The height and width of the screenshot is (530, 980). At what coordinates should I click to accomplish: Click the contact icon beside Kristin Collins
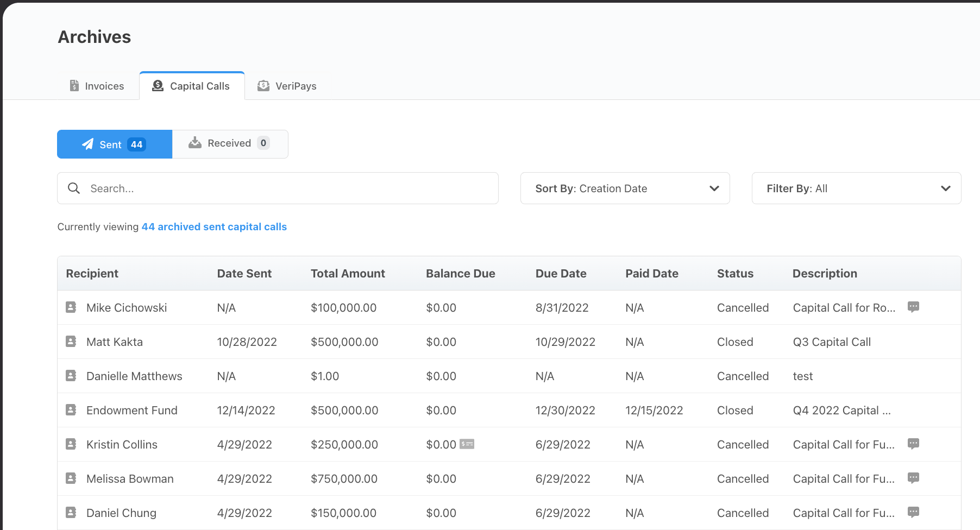[71, 444]
